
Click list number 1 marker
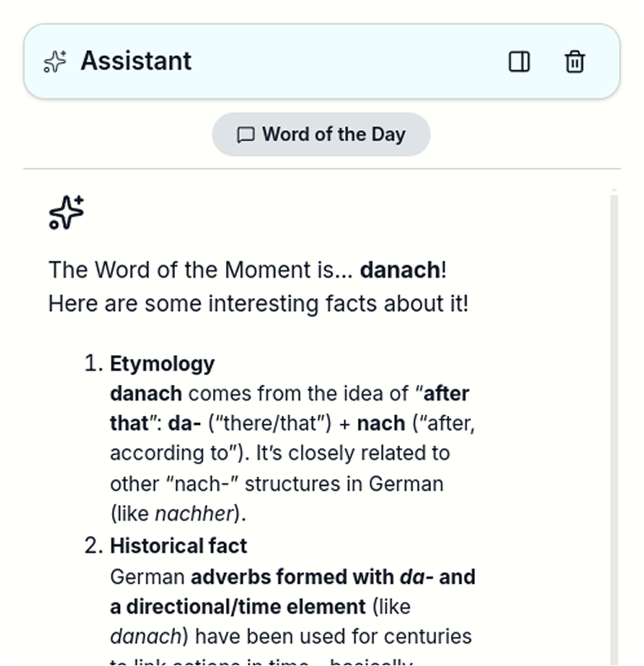click(94, 364)
